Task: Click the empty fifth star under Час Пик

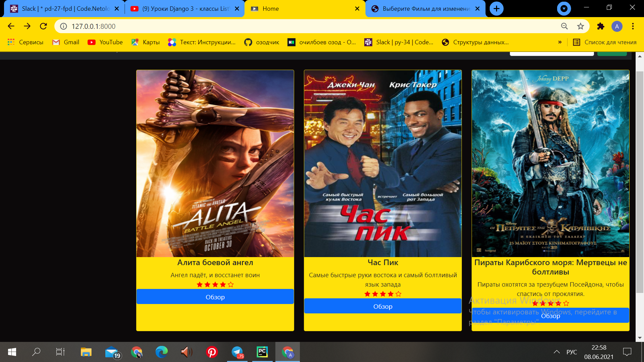Action: (x=398, y=294)
